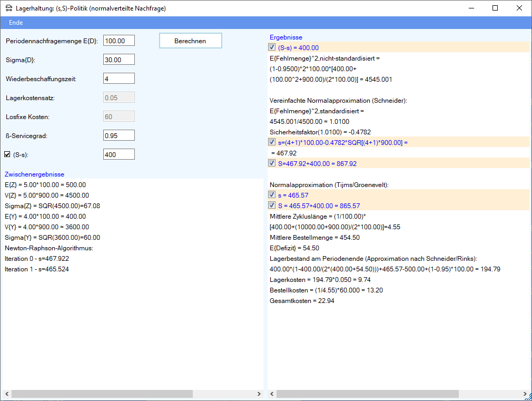
Task: Toggle the s=(4+1)*100.00 formula checkbox
Action: tap(272, 142)
